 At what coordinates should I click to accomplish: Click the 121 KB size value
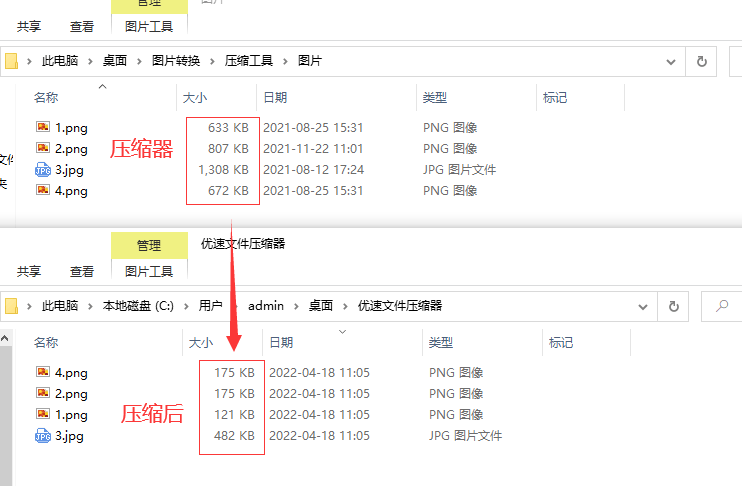234,415
